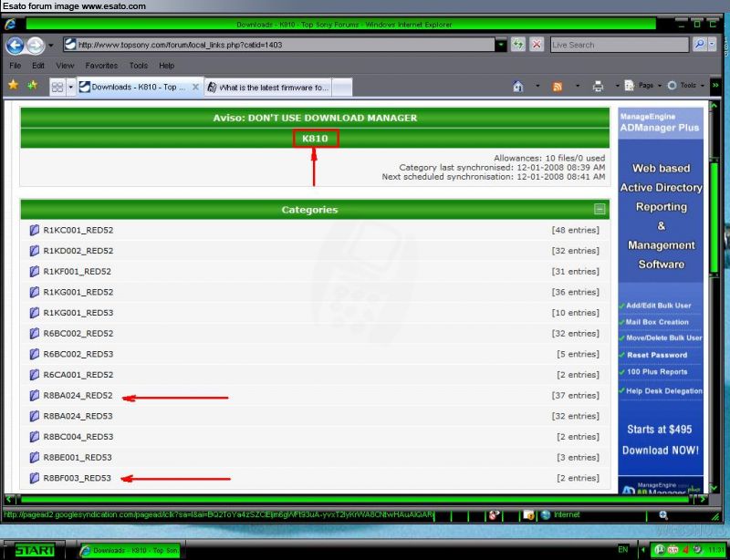Click the folder icon beside R6BC002_RED52
730x560 pixels.
tap(34, 333)
